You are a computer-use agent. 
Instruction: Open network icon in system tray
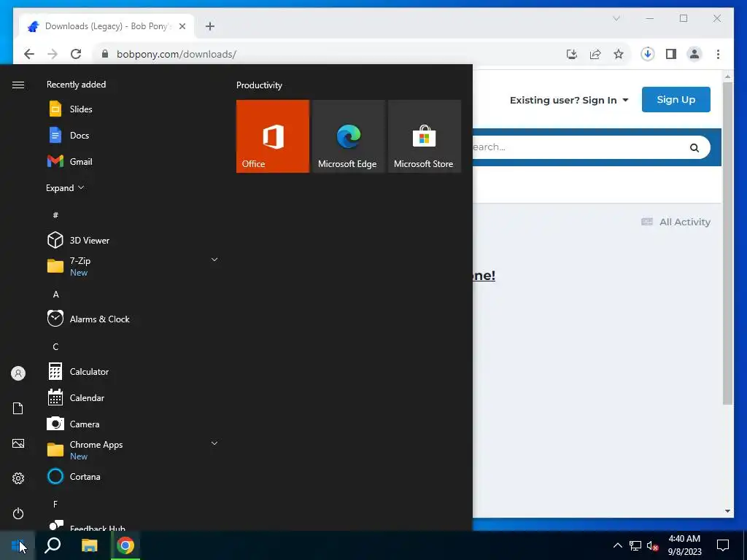coord(635,545)
